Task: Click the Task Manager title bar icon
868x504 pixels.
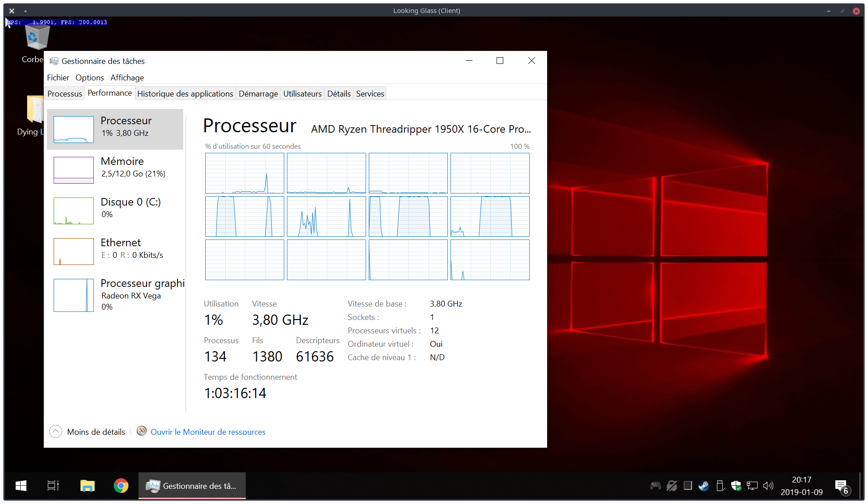Action: point(54,61)
